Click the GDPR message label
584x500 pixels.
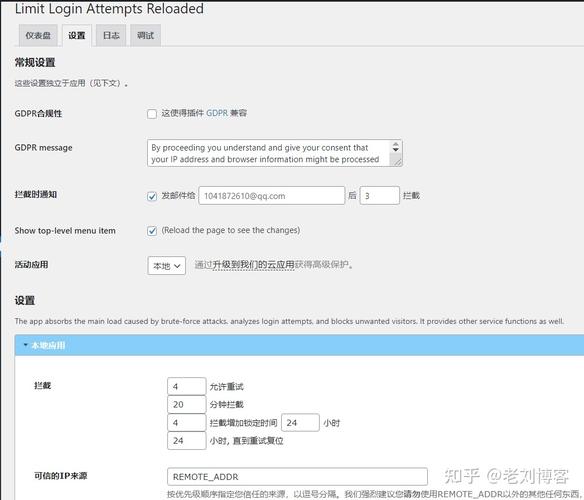tap(44, 148)
